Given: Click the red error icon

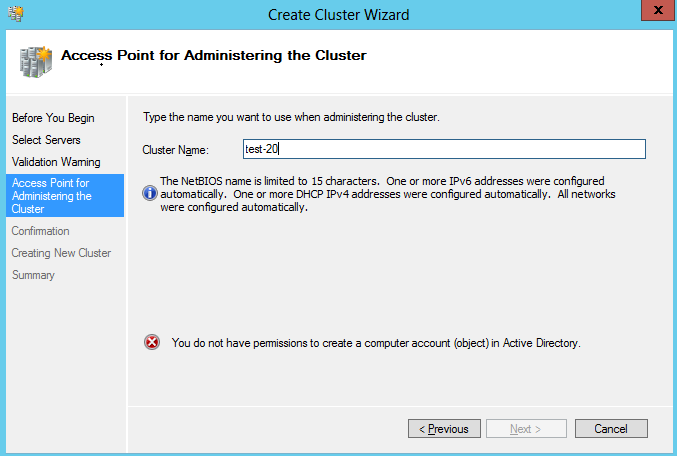Looking at the screenshot, I should [x=152, y=342].
